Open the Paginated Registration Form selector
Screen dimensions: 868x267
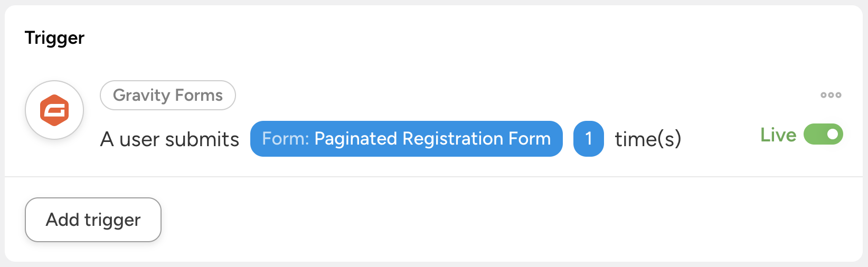coord(406,139)
